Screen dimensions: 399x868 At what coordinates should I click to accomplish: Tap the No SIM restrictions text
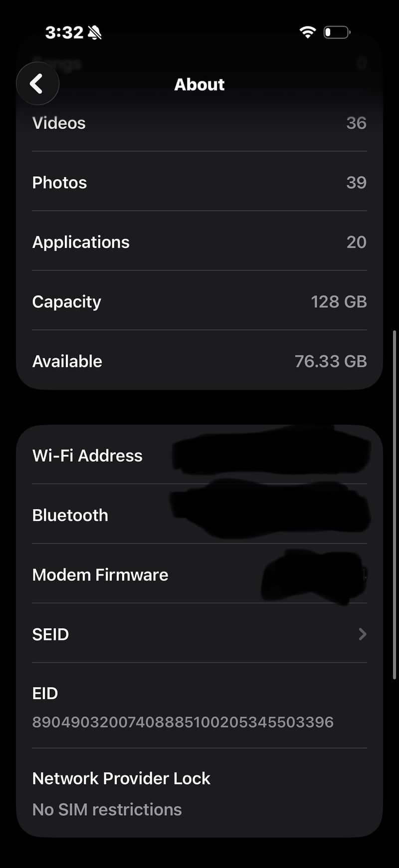[x=107, y=809]
